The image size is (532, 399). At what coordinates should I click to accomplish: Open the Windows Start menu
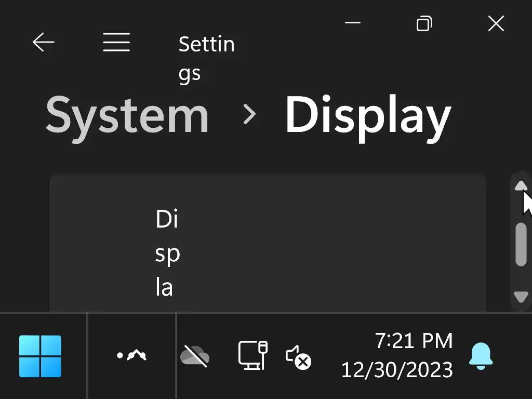(41, 356)
